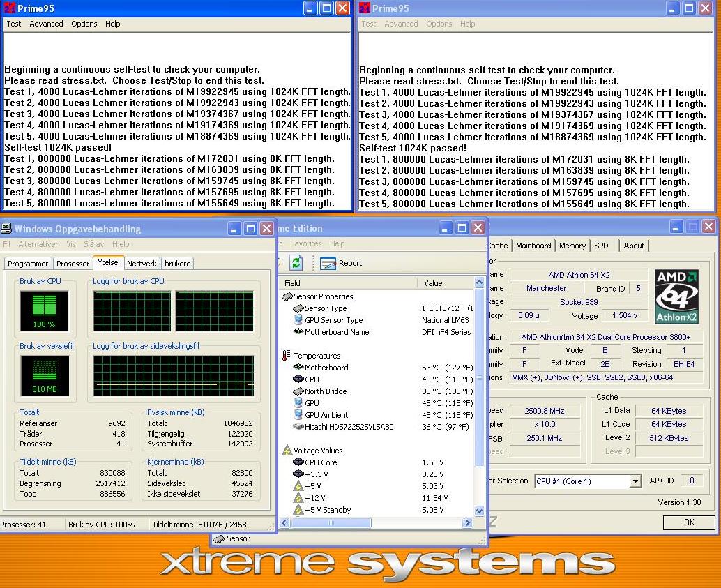Switch to Mainboard tab in CPU-Z
The width and height of the screenshot is (721, 588).
(533, 246)
